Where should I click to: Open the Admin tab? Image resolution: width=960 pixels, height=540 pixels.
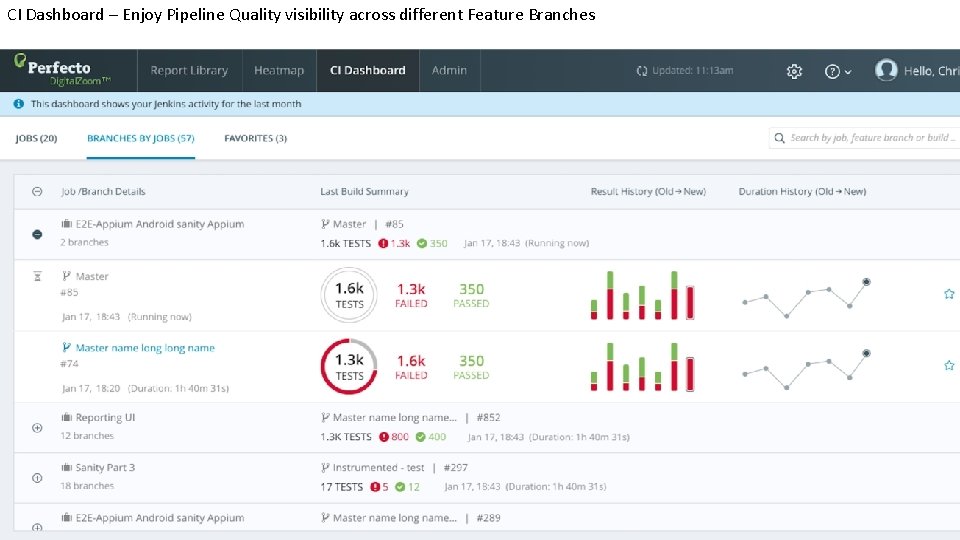(449, 70)
